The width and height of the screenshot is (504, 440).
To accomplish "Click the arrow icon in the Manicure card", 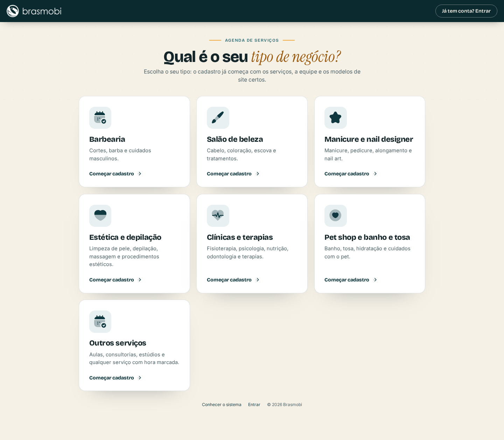I will click(x=375, y=174).
